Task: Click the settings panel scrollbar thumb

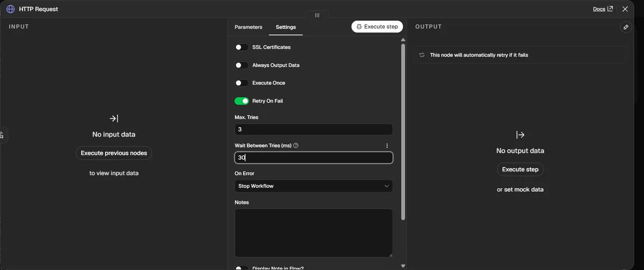Action: tap(403, 132)
